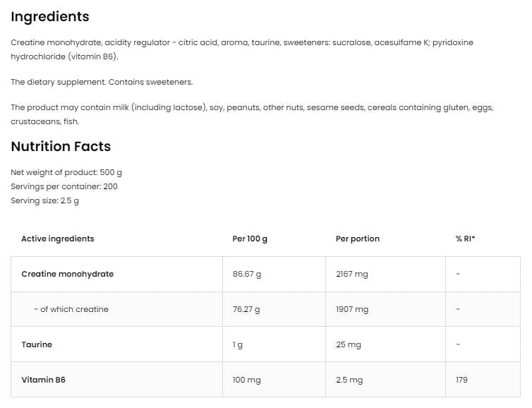
Task: Click the 1907 mg per portion cell
Action: (x=352, y=309)
